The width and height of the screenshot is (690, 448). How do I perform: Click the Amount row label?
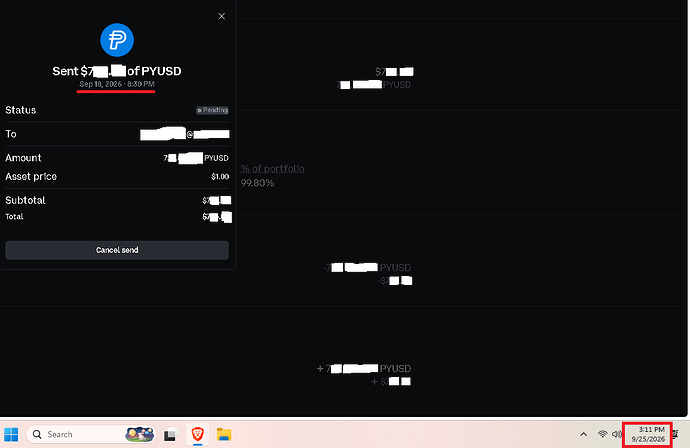[23, 158]
